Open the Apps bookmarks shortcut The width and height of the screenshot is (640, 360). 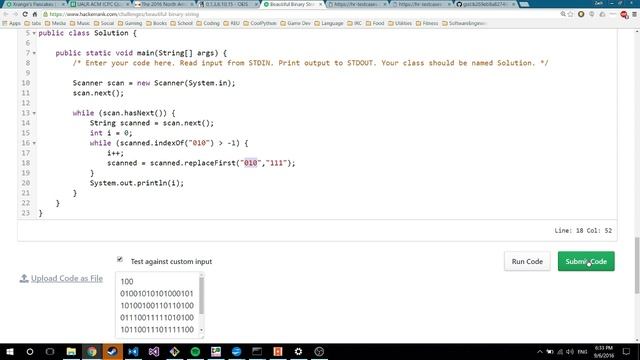coord(11,23)
